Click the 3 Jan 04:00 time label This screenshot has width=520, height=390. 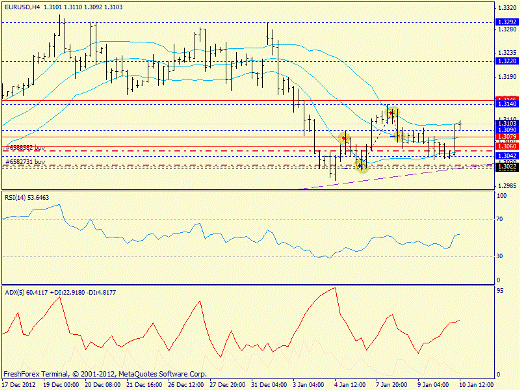tap(309, 385)
